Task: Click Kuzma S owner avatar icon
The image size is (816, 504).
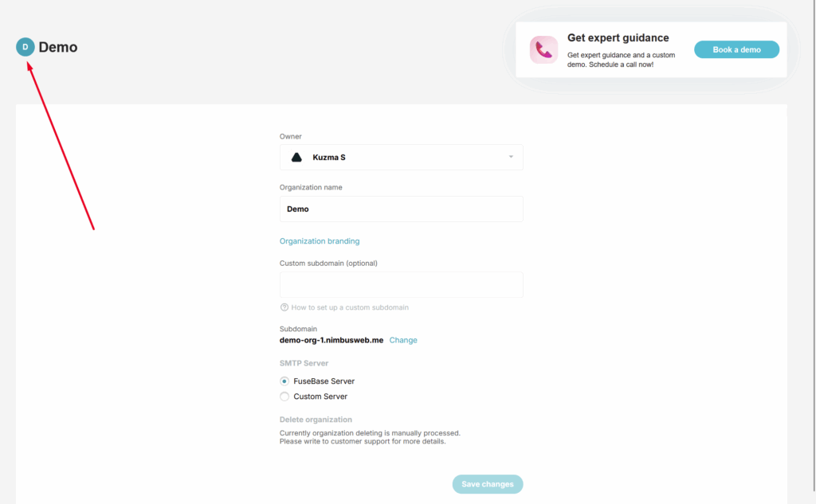Action: click(296, 158)
